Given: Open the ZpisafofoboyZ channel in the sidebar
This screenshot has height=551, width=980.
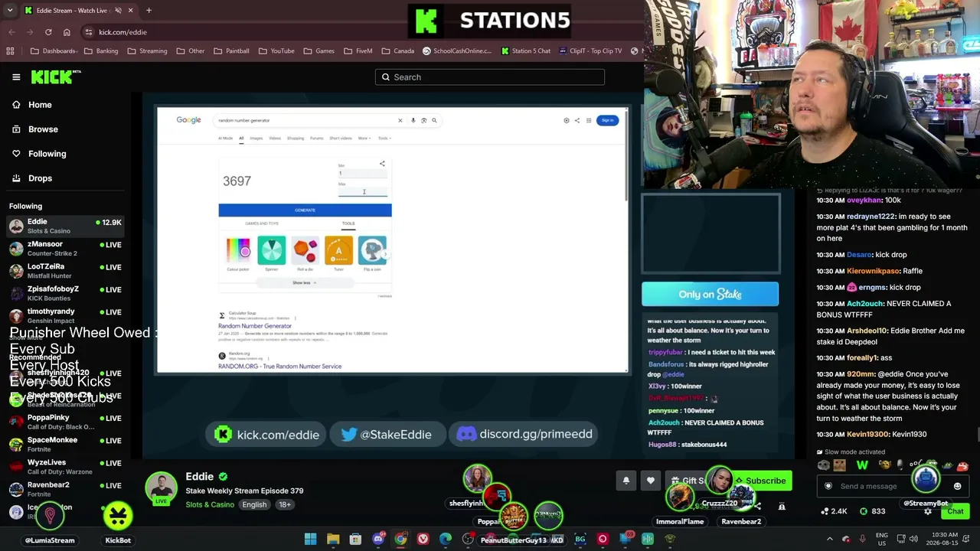Looking at the screenshot, I should point(66,293).
